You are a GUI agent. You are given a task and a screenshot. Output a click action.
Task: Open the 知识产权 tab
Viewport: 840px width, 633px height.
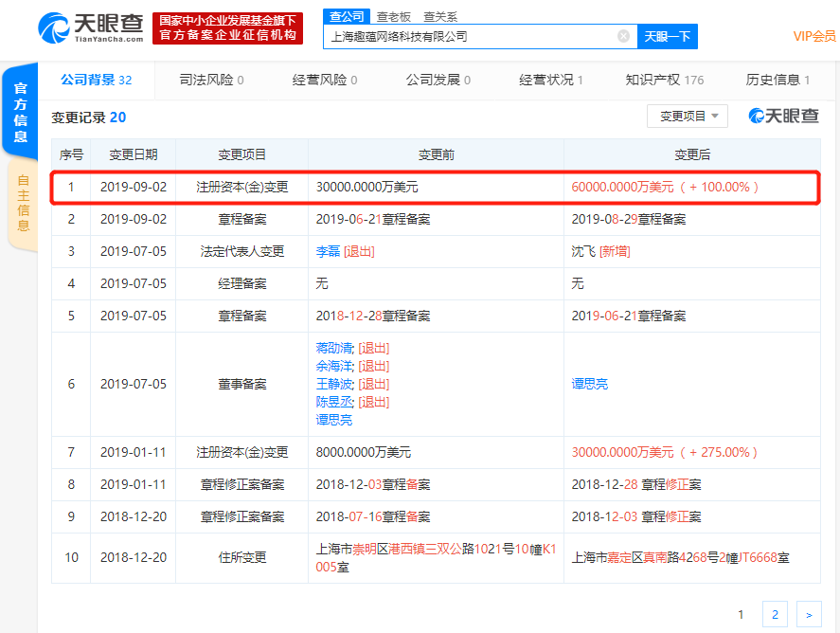coord(664,81)
